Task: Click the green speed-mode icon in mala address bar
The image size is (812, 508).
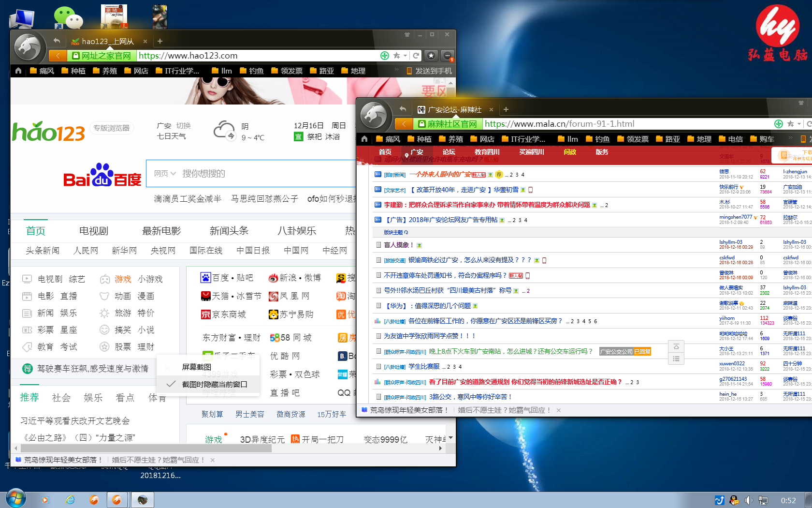Action: click(x=779, y=124)
